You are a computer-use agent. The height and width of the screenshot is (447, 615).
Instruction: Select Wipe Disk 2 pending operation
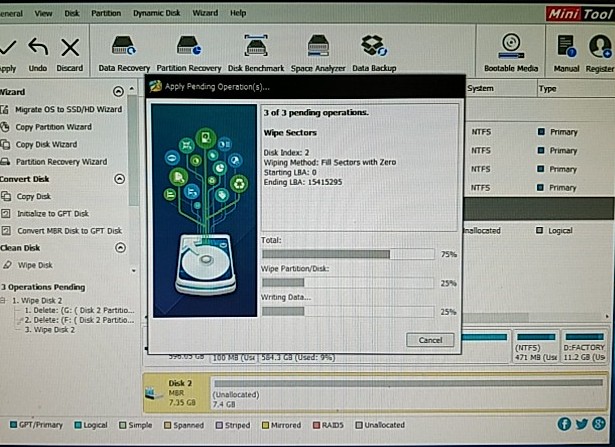(50, 328)
